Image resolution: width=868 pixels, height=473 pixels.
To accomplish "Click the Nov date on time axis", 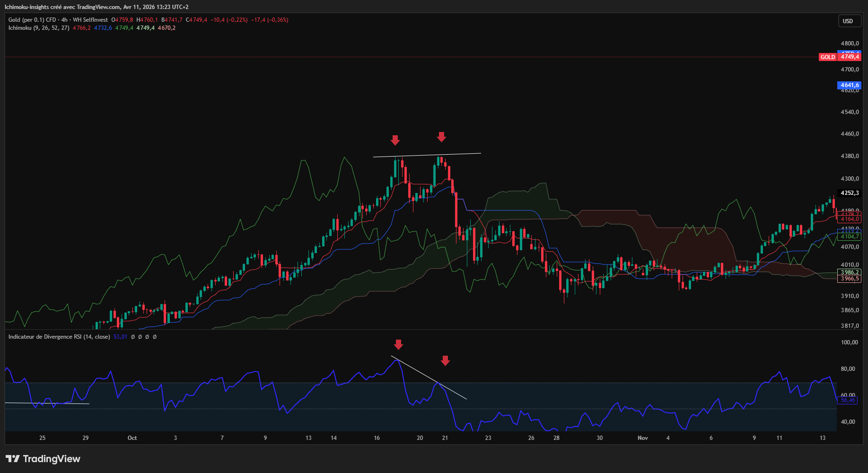I will tap(642, 438).
